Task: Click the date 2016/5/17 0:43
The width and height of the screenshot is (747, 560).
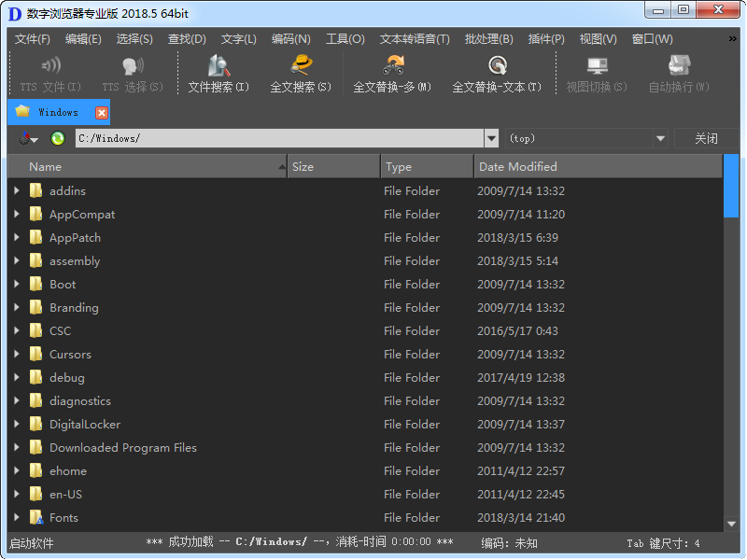Action: (x=517, y=331)
